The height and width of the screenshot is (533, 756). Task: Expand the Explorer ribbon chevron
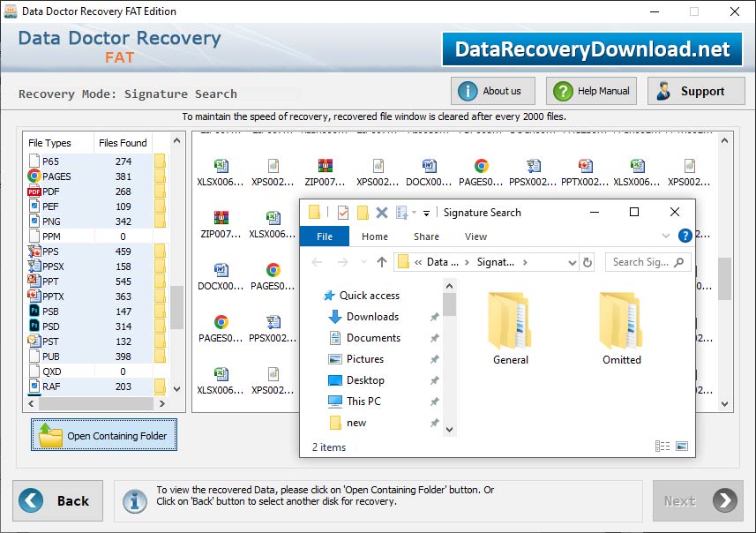(x=666, y=236)
